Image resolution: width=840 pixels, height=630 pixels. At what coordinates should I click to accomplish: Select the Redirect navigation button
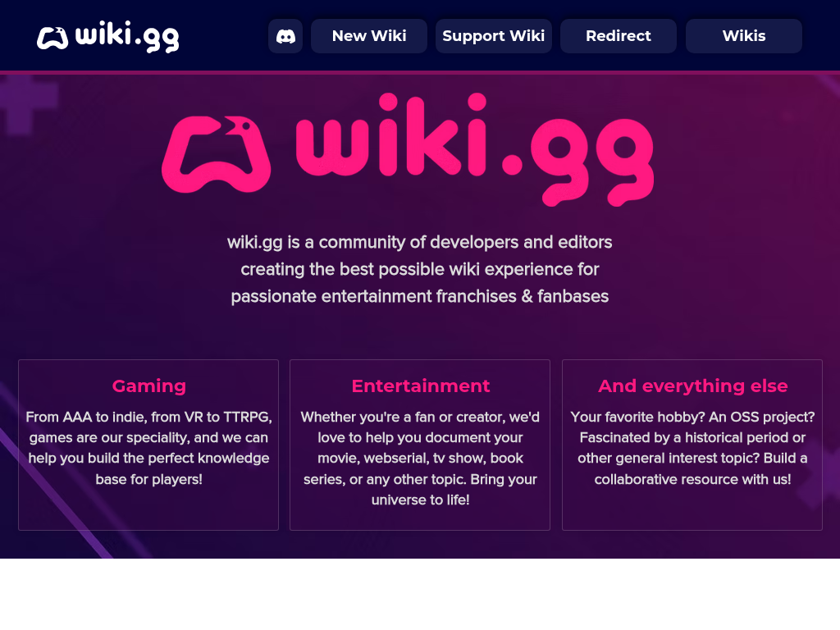(x=619, y=36)
